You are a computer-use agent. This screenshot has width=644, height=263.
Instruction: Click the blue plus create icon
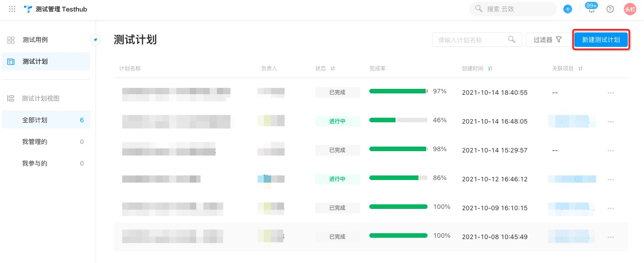[x=568, y=9]
